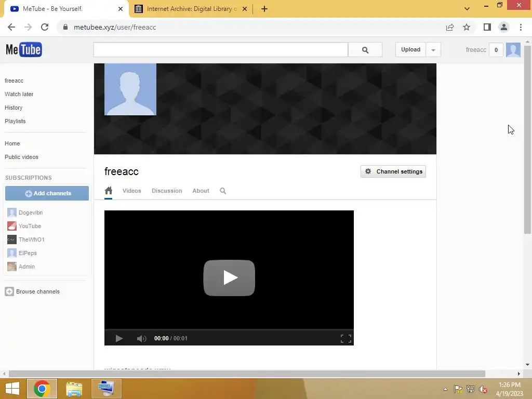The height and width of the screenshot is (399, 532).
Task: Select the channel Home tab icon
Action: (x=108, y=191)
